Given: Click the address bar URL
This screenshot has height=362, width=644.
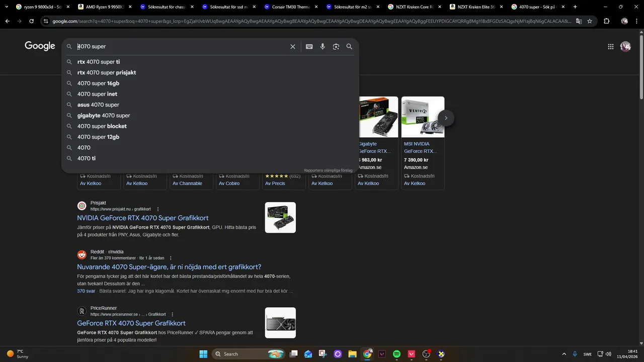Looking at the screenshot, I should [x=312, y=21].
